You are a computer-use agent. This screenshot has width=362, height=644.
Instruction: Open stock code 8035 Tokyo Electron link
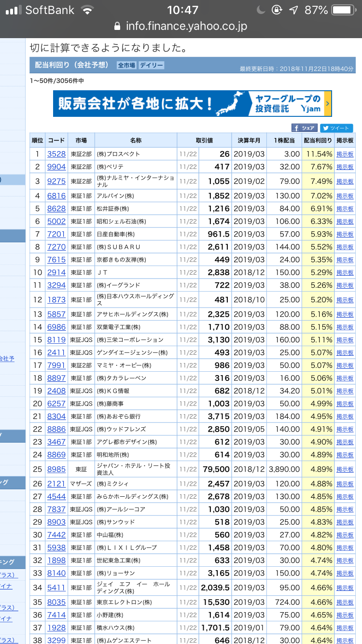click(56, 602)
